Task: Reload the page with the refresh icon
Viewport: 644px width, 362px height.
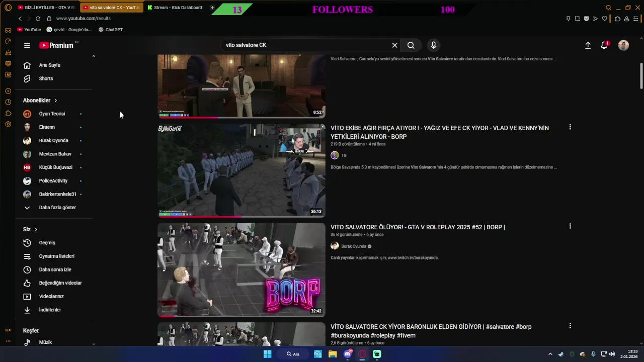Action: (x=38, y=19)
